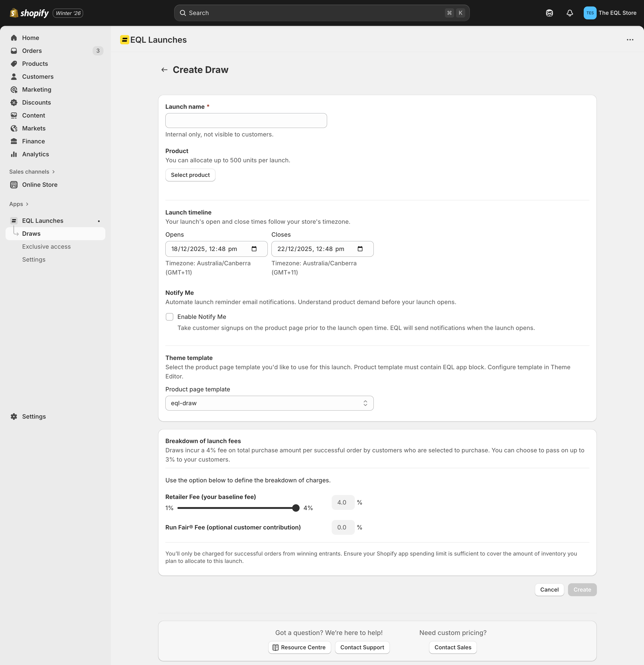Open calendar picker in Opens field
Viewport: 644px width, 665px height.
point(254,249)
